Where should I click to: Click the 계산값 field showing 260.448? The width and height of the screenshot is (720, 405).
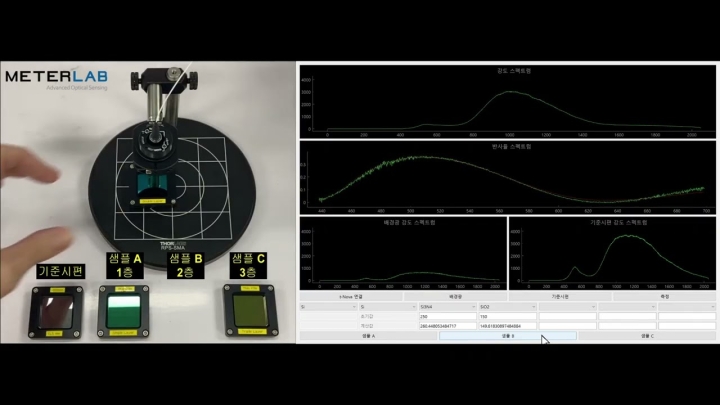448,326
